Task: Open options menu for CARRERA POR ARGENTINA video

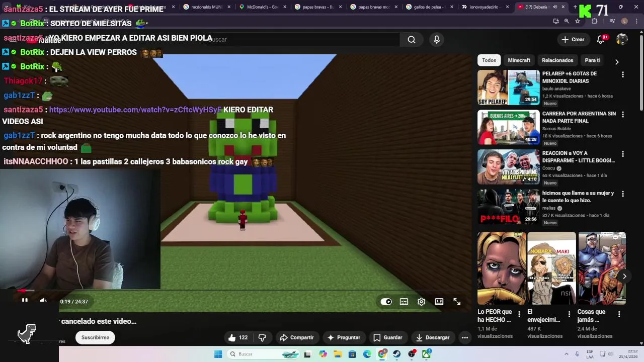Action: tap(623, 115)
